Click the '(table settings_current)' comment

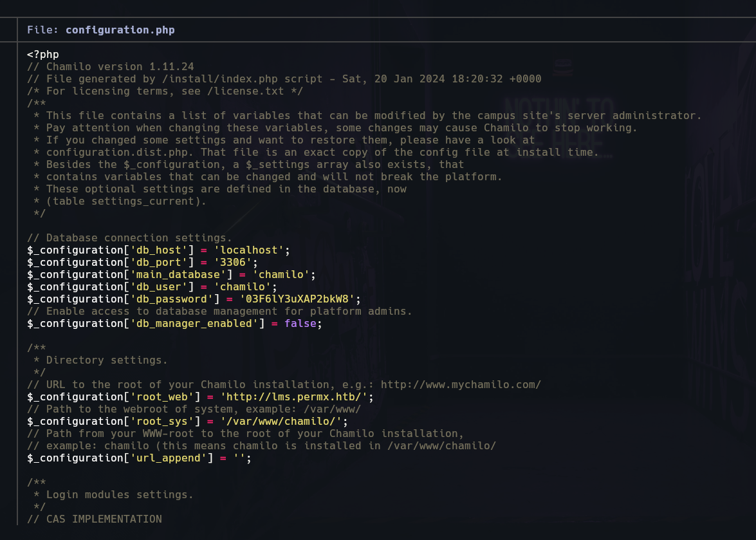pos(120,201)
